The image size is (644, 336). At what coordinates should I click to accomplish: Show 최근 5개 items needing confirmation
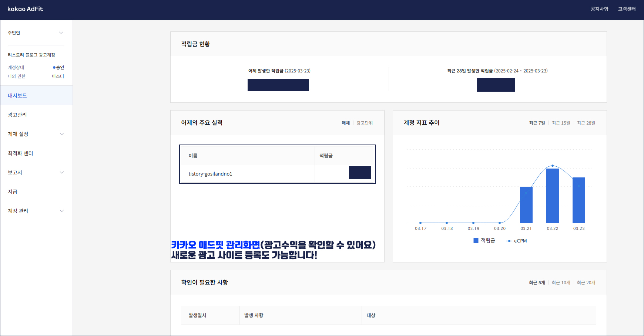pyautogui.click(x=537, y=282)
